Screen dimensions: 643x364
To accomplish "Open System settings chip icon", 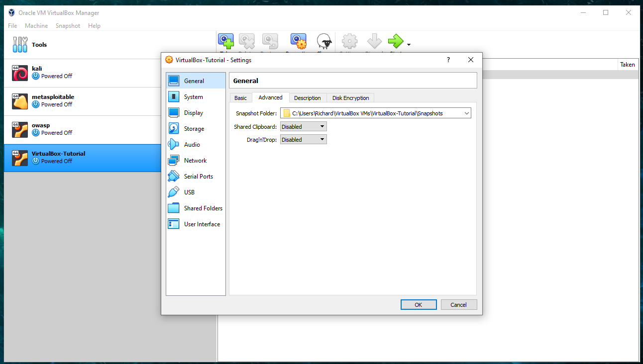I will click(174, 96).
